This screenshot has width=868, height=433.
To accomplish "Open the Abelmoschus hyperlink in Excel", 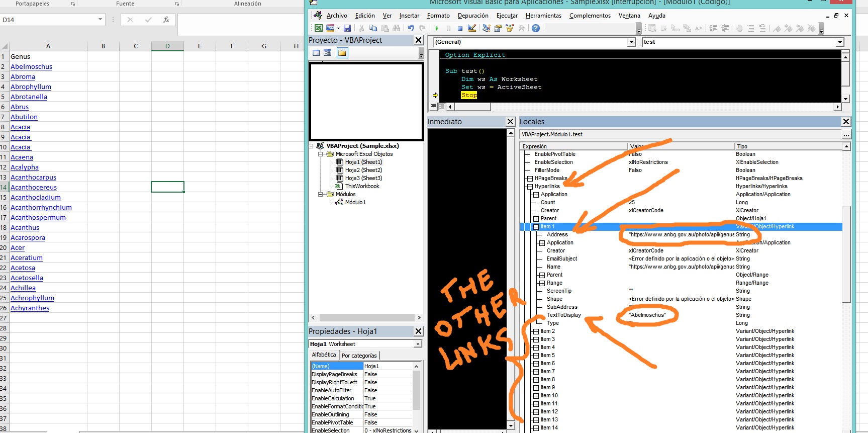I will (31, 66).
